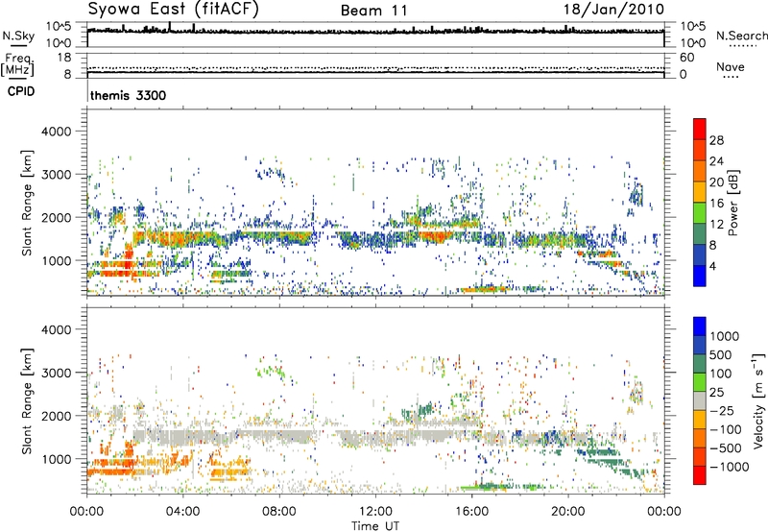
Task: Click the "3000" tick of the velocity panel
Action: [x=57, y=373]
